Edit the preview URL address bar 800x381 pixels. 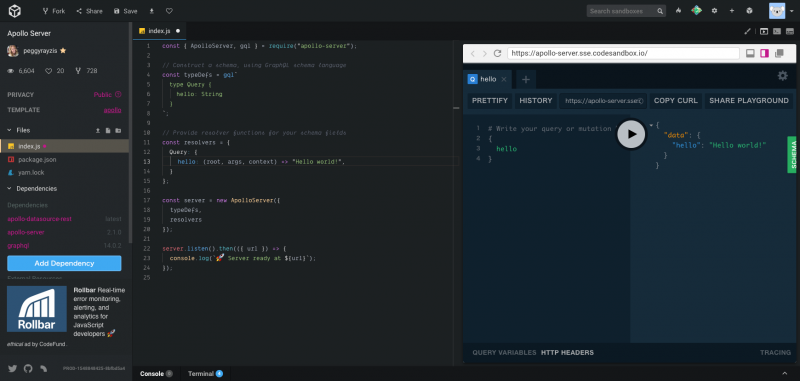click(623, 53)
